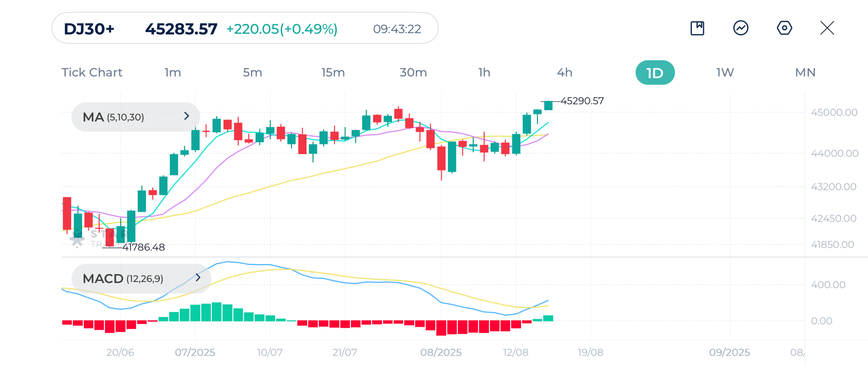Select the MN monthly timeframe
This screenshot has width=868, height=379.
pos(805,73)
